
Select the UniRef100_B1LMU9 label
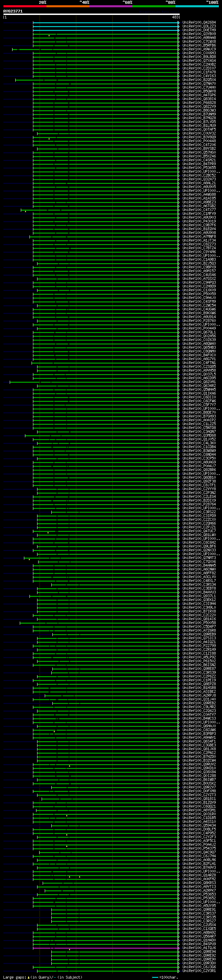(x=199, y=125)
